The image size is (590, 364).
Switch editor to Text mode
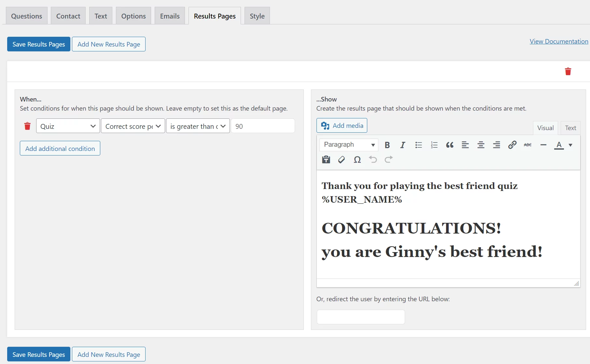(570, 128)
